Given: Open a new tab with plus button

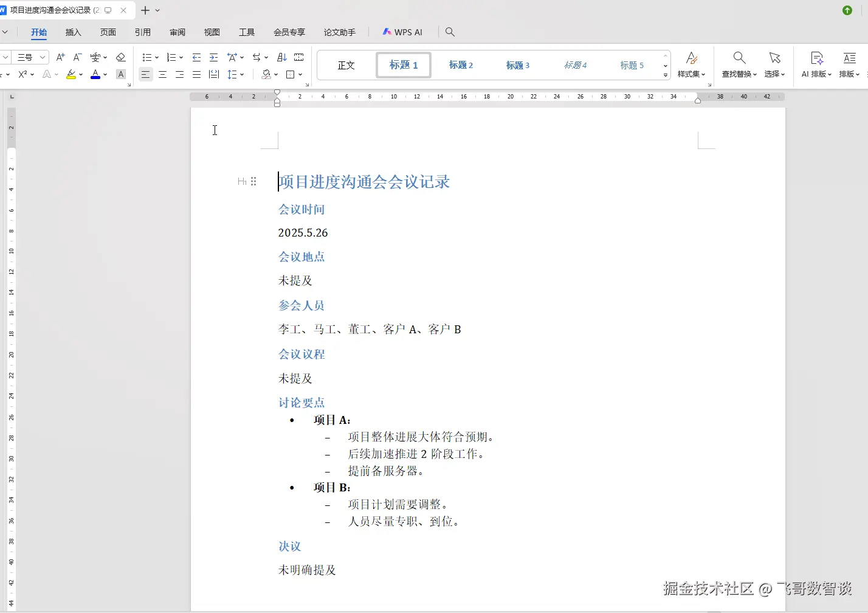Looking at the screenshot, I should 145,10.
